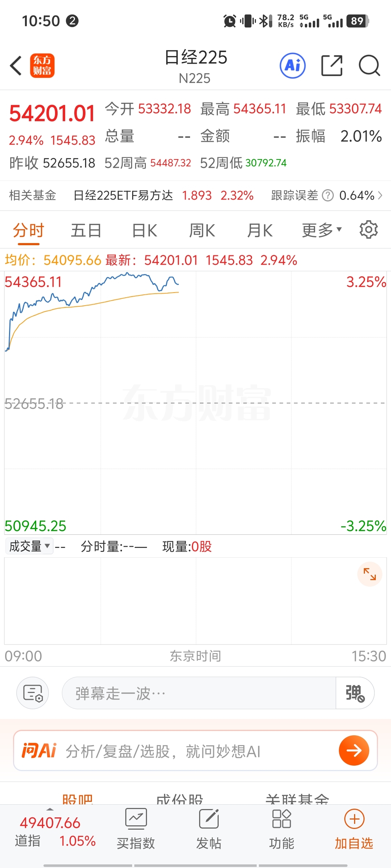Toggle the 弹 danmaku switch
The image size is (391, 868).
[x=355, y=693]
